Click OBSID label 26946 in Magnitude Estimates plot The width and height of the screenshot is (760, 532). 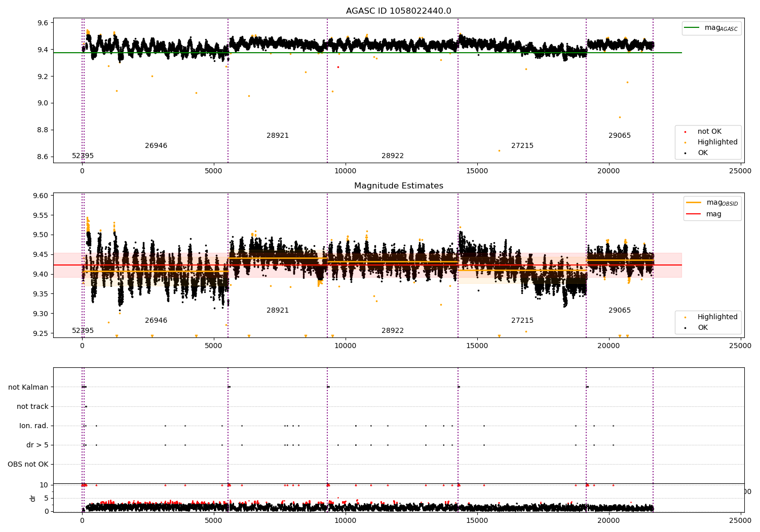(x=156, y=321)
